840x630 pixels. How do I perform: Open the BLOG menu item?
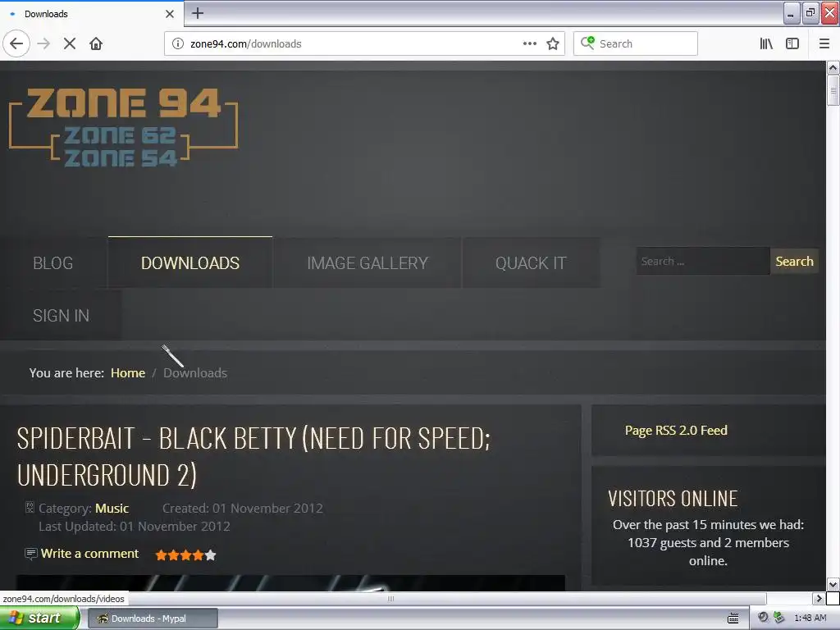tap(53, 263)
